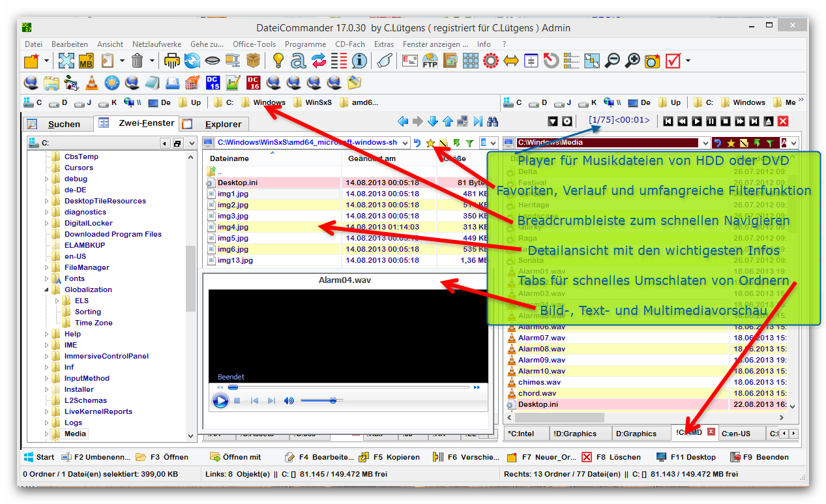
Task: Select the img4.jpg file in list
Action: [233, 227]
